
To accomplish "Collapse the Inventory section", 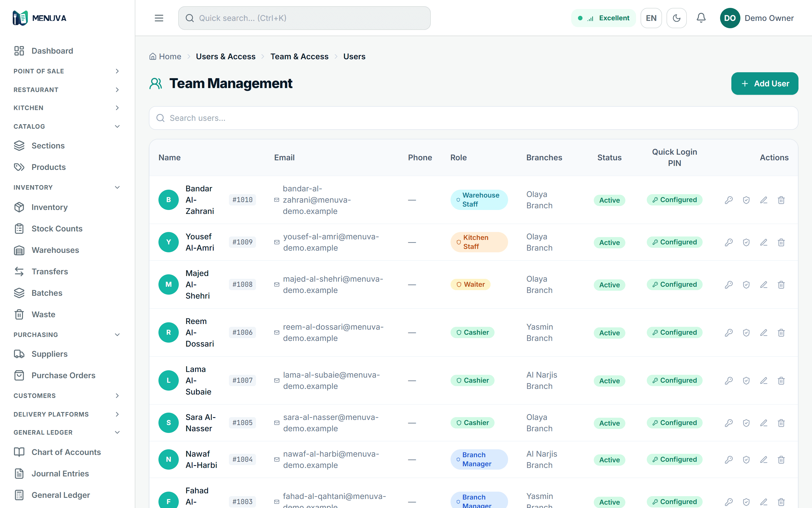I will [x=67, y=187].
